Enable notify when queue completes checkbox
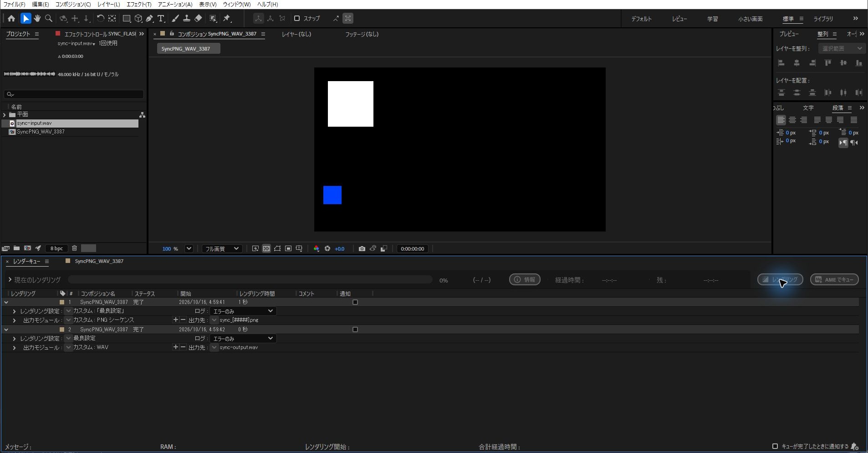The height and width of the screenshot is (453, 868). (775, 446)
